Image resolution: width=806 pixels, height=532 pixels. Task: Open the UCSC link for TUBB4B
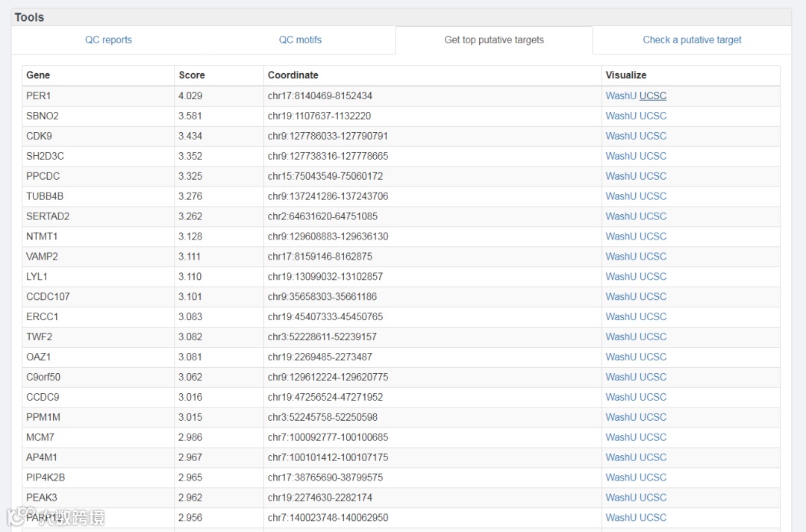[653, 195]
